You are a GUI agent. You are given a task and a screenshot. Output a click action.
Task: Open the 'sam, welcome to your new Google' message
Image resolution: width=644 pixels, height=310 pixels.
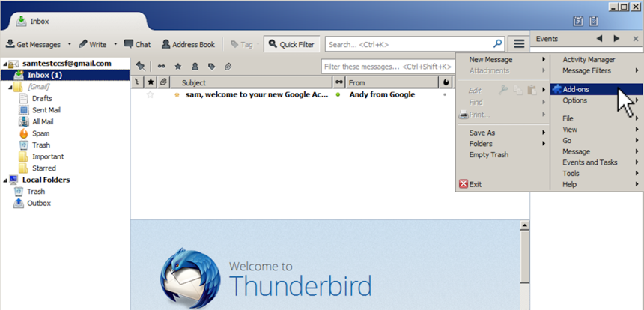coord(257,94)
